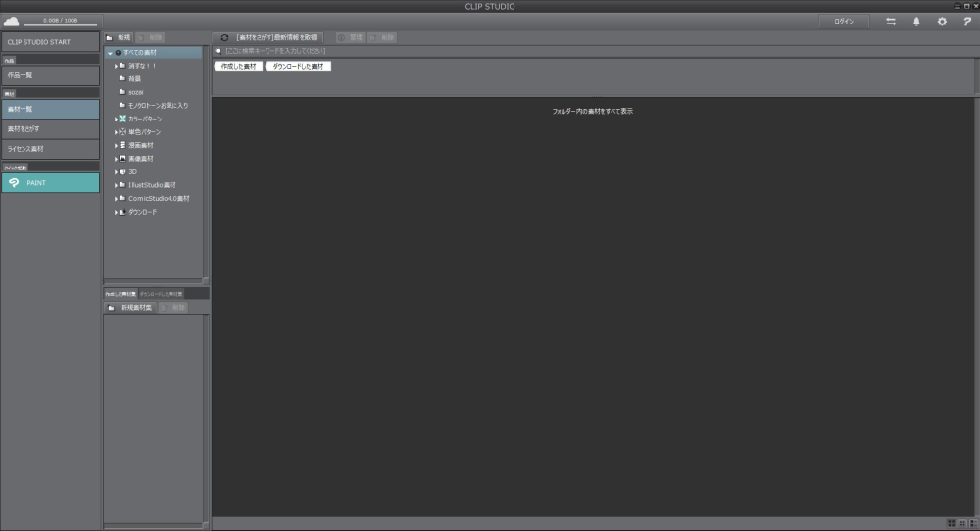
Task: Select 素材一覧 material list
Action: coord(50,110)
